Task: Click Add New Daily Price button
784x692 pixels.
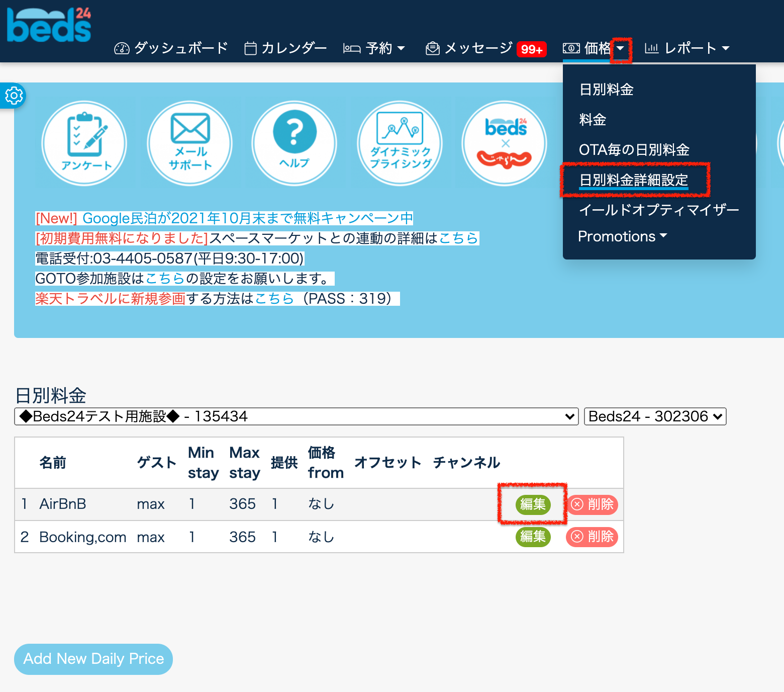Action: pyautogui.click(x=93, y=659)
